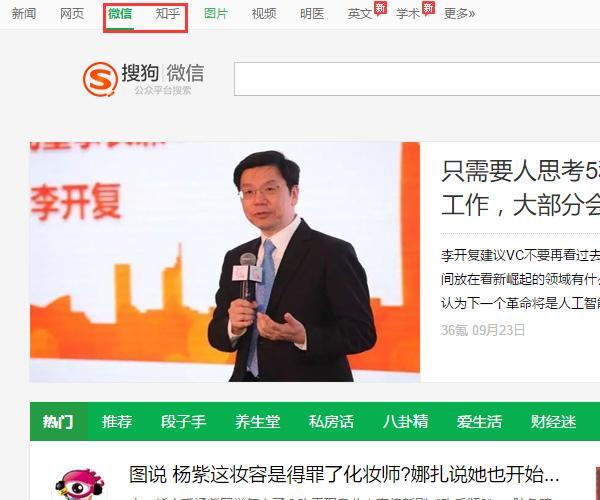
Task: Select the 段子手 category tab
Action: coord(183,422)
